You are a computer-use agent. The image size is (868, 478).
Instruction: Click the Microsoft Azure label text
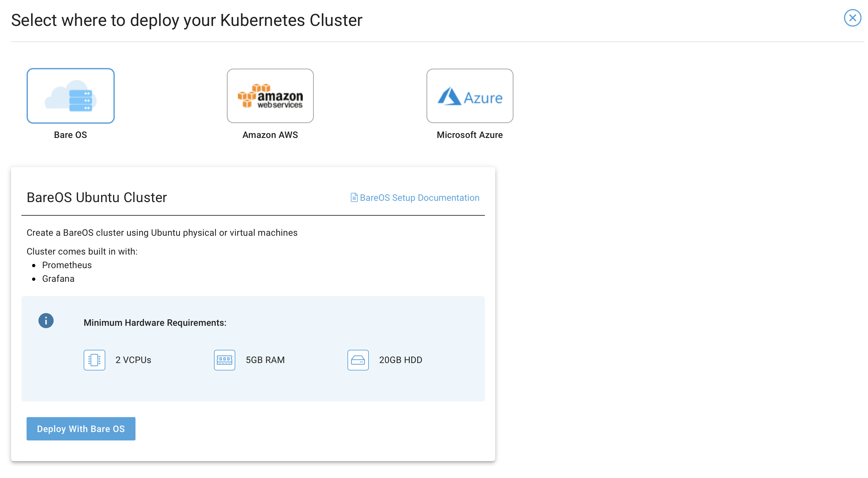pos(469,135)
